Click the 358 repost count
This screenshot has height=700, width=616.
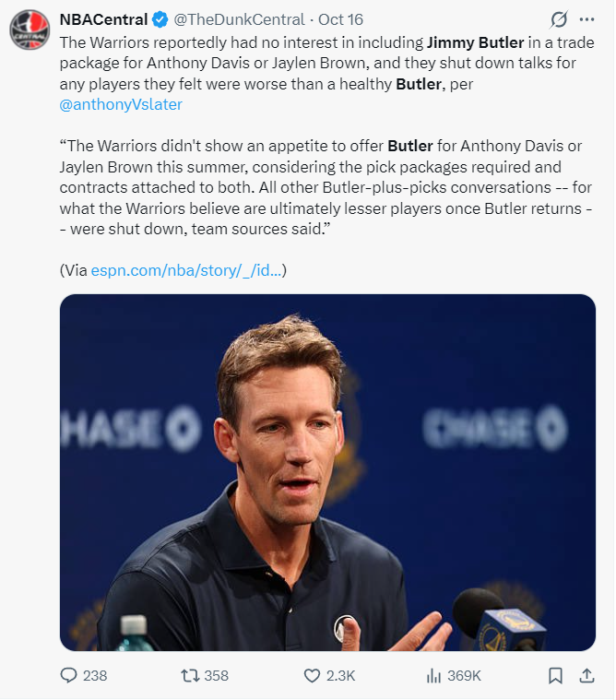[217, 676]
